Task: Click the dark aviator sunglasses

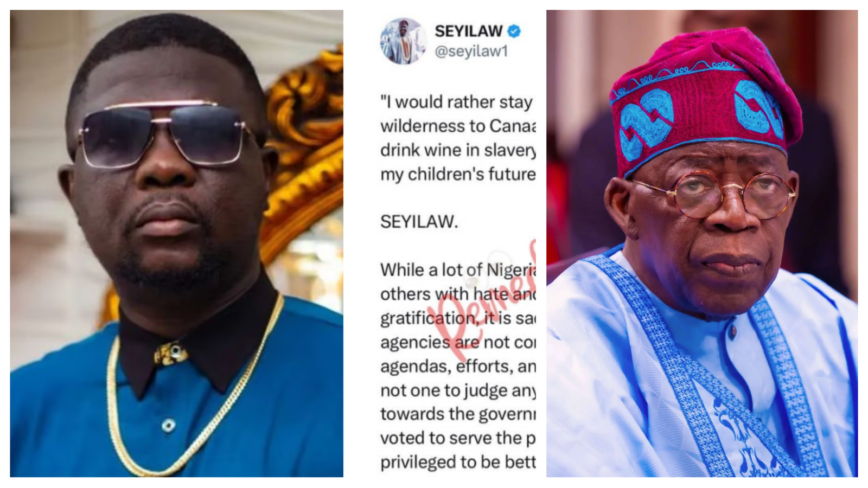Action: pyautogui.click(x=168, y=134)
